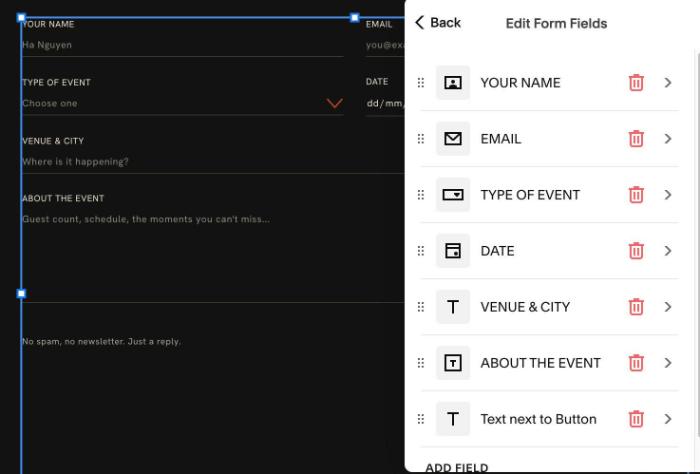Click Text next to Button field icon

pos(453,419)
